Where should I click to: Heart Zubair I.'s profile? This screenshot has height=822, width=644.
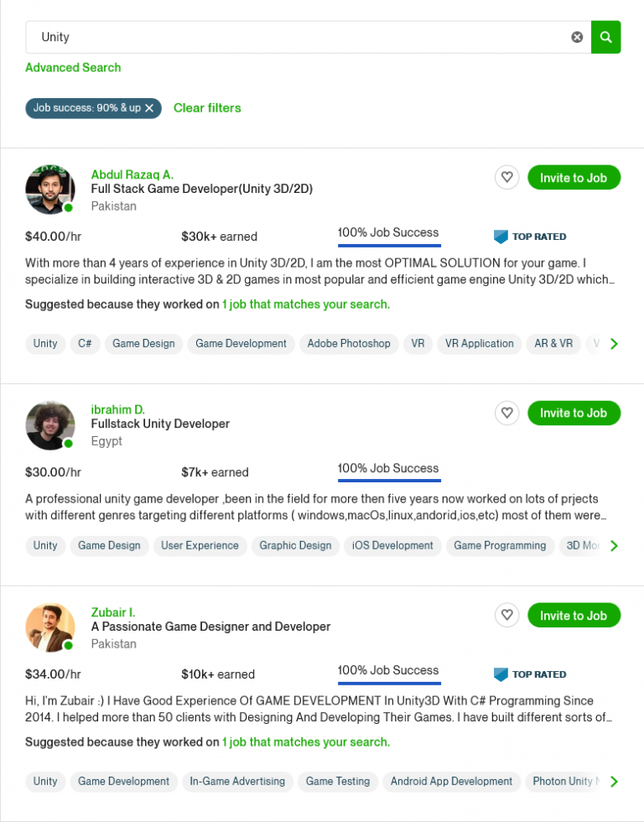pyautogui.click(x=506, y=616)
